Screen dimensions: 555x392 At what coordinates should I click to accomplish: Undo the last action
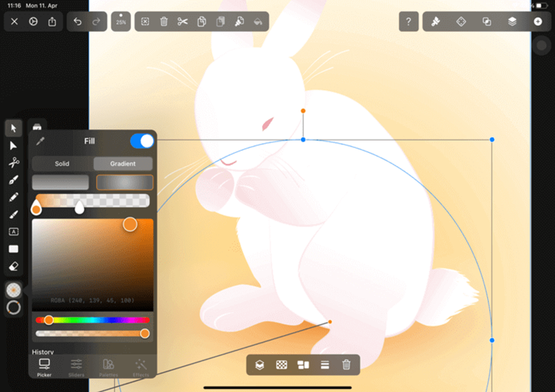tap(77, 22)
